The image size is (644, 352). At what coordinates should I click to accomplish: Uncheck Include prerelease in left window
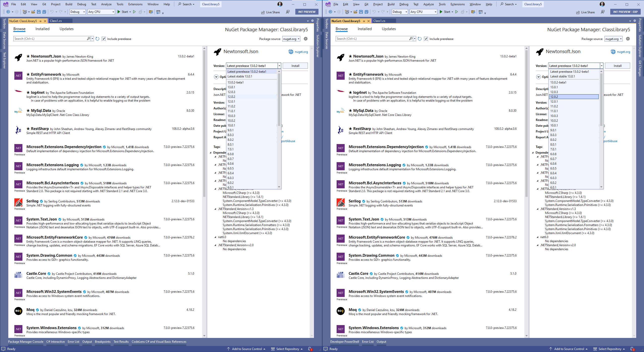[104, 39]
